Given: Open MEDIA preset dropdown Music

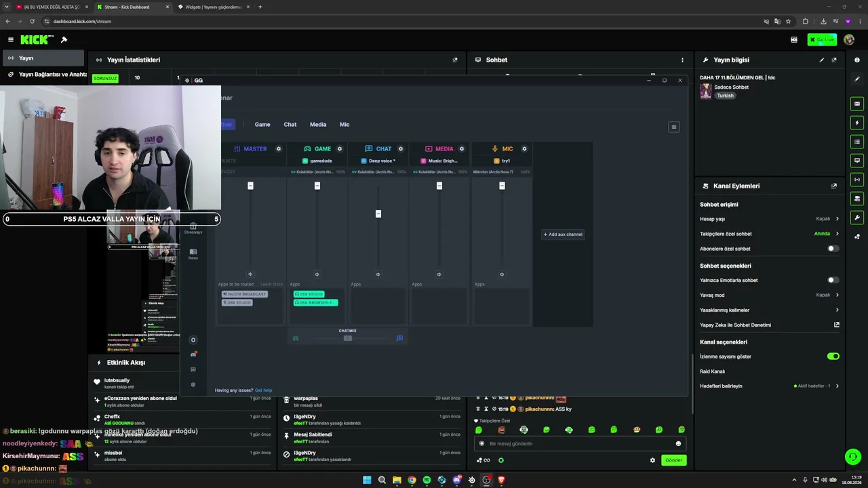Looking at the screenshot, I should 439,161.
